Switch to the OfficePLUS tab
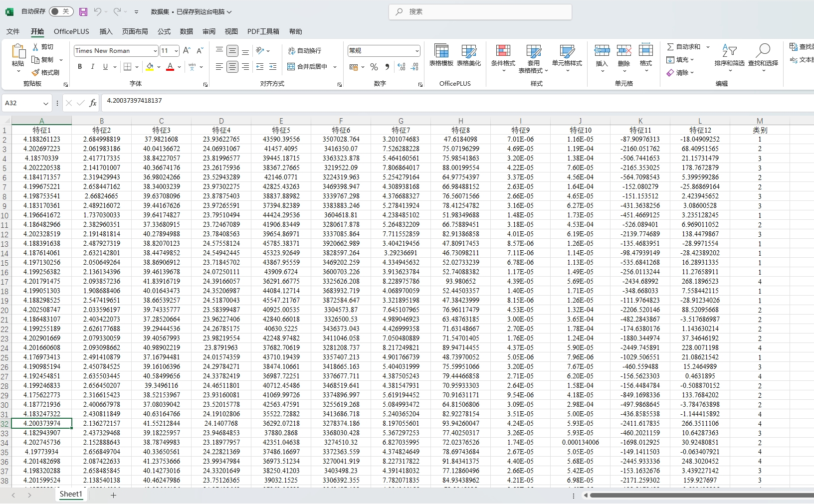814x504 pixels. [71, 31]
